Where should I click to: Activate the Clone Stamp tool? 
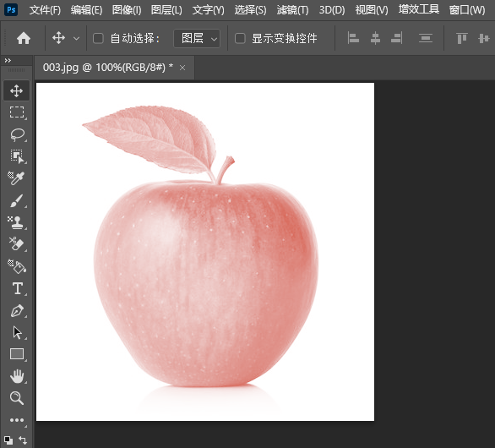tap(15, 222)
